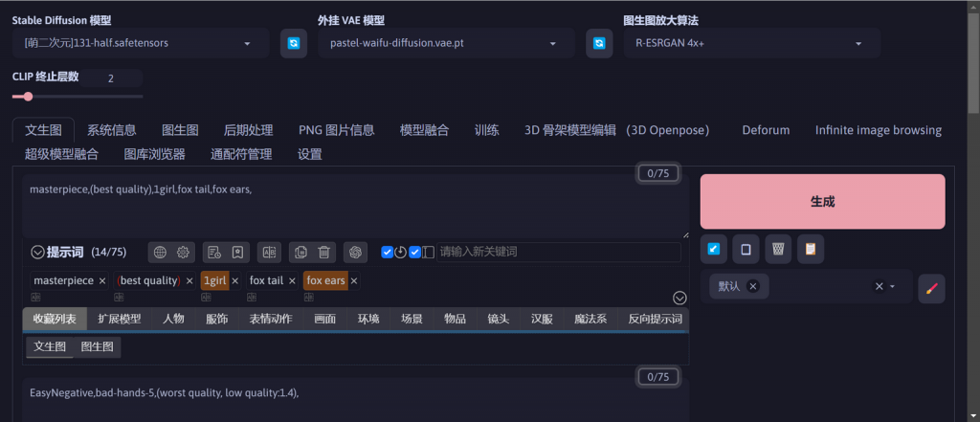Open prompt settings gear icon
Viewport: 980px width, 422px height.
184,252
